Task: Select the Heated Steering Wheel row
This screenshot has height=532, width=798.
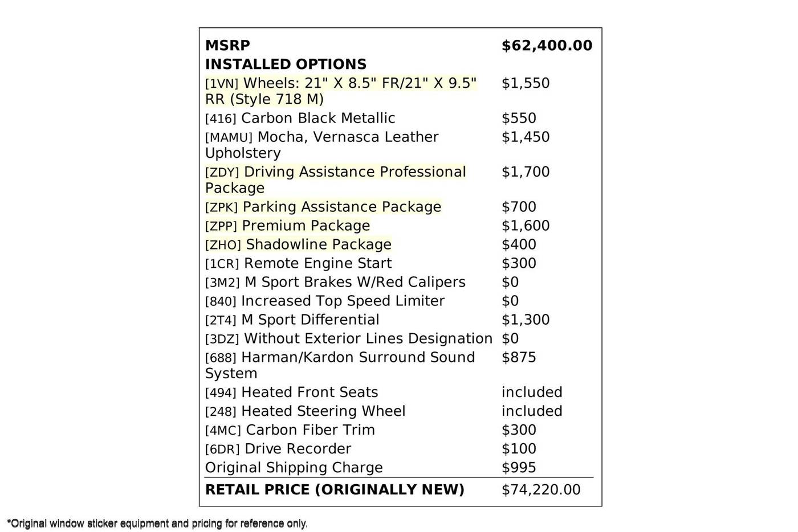Action: click(x=306, y=411)
